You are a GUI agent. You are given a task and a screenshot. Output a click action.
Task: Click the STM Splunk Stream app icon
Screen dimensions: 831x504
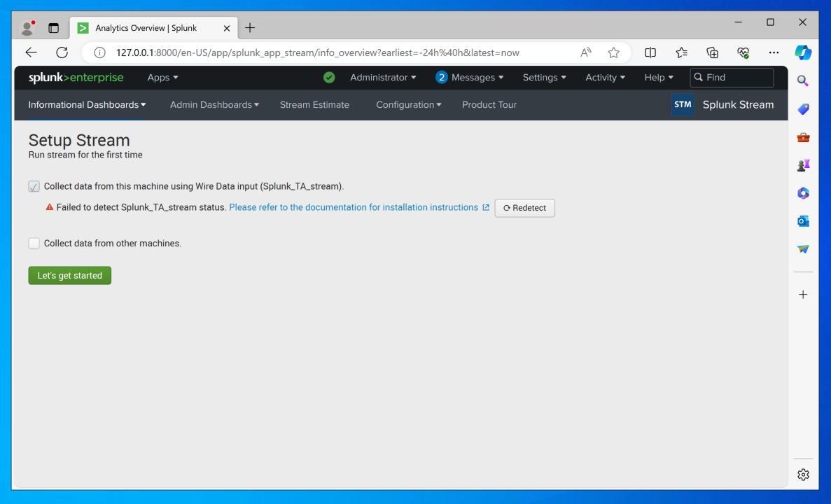[683, 104]
